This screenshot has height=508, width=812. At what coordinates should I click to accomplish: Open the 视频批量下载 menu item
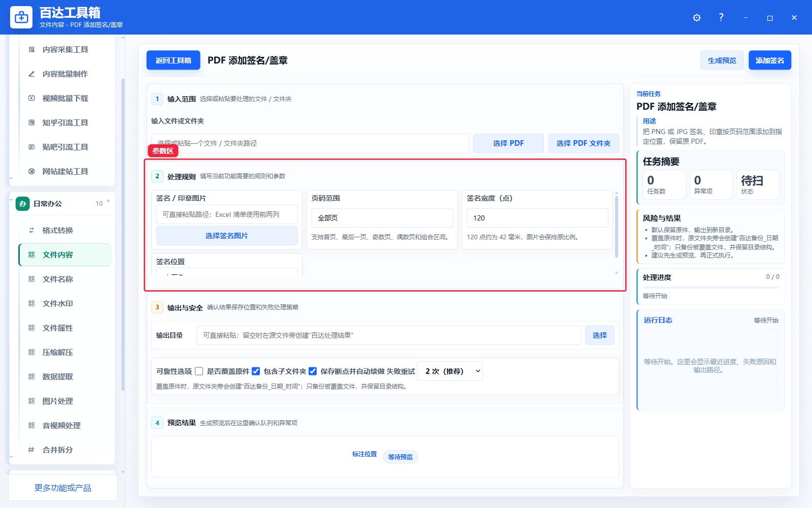(65, 98)
